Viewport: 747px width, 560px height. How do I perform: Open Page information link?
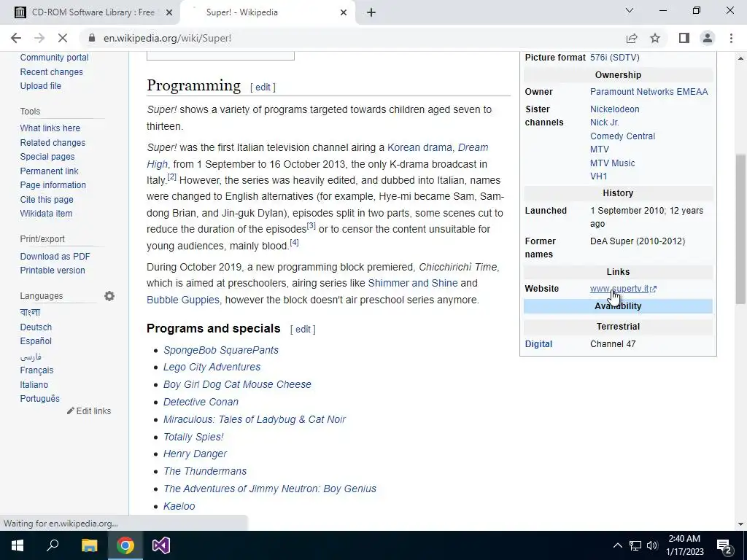53,184
